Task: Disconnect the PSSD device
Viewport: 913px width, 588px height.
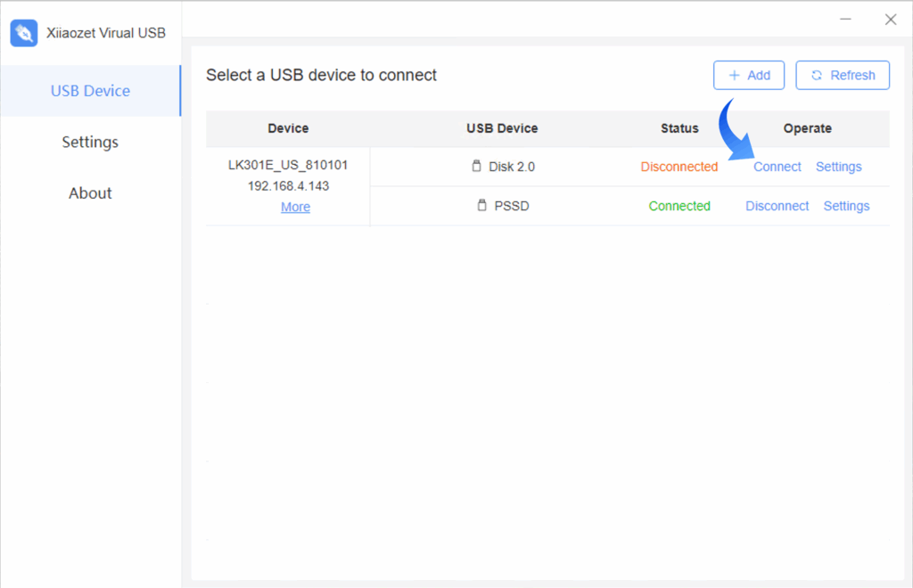Action: tap(777, 206)
